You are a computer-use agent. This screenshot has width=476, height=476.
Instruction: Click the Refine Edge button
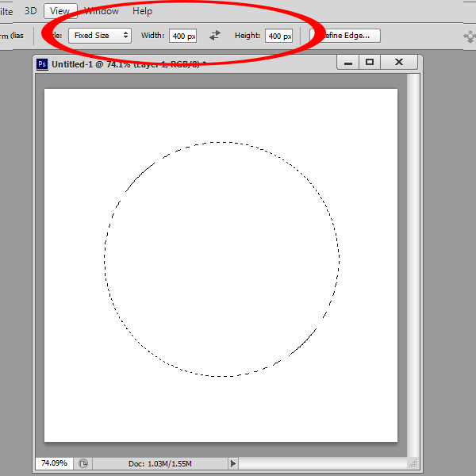(x=346, y=36)
